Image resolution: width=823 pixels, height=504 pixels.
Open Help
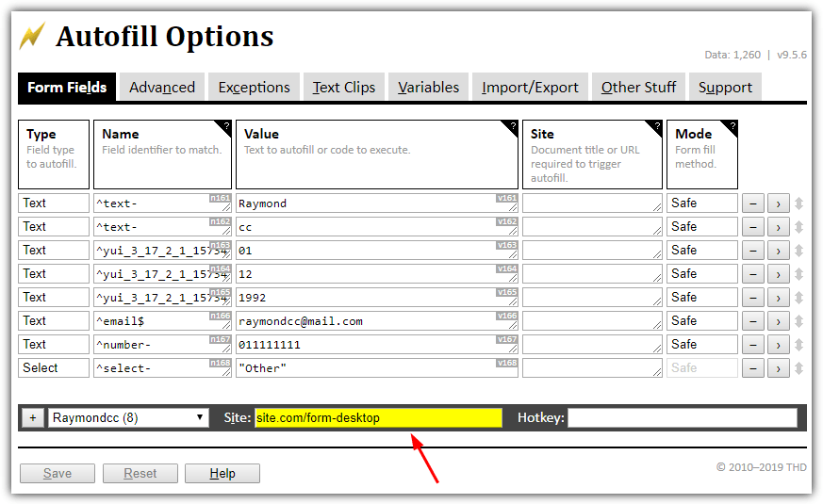coord(222,474)
